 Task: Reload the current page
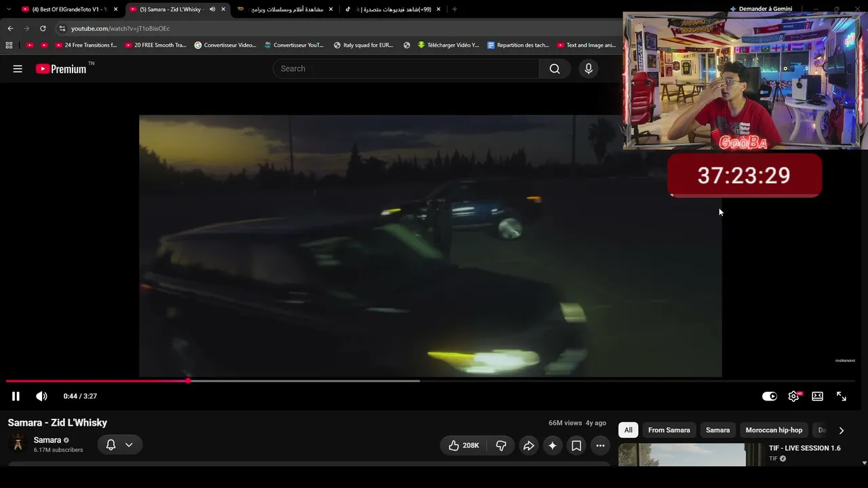click(x=43, y=28)
